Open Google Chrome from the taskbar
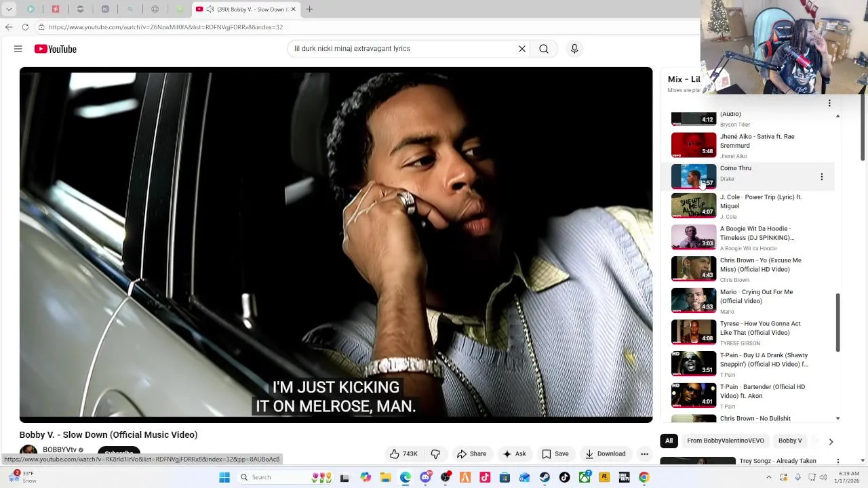Image resolution: width=868 pixels, height=488 pixels. [x=644, y=477]
